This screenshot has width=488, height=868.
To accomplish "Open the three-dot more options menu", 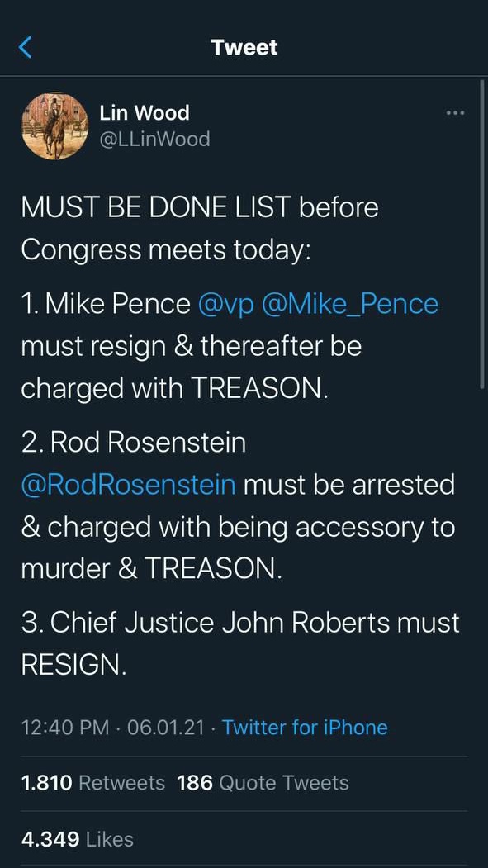I will 455,113.
